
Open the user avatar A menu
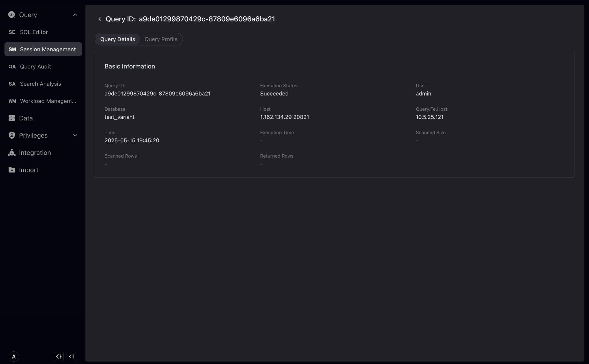click(x=14, y=356)
